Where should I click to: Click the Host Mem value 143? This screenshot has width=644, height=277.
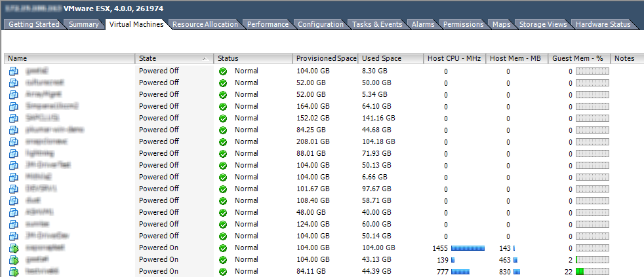(x=505, y=248)
